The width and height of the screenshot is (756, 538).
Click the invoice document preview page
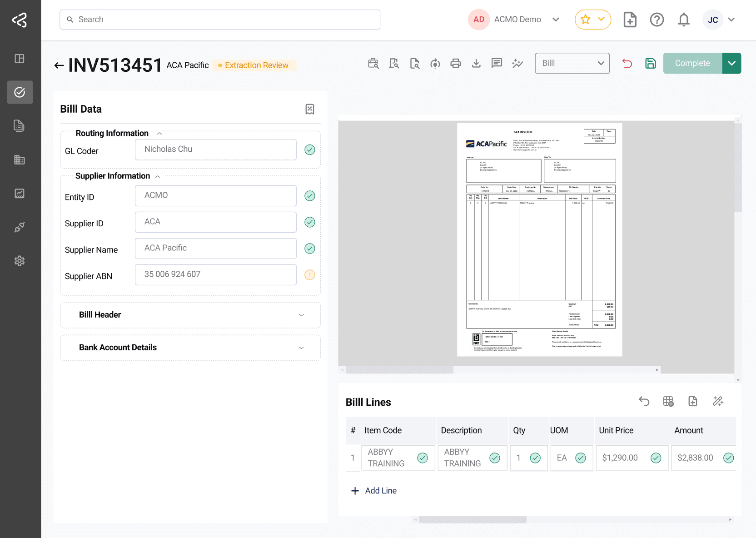click(x=539, y=239)
